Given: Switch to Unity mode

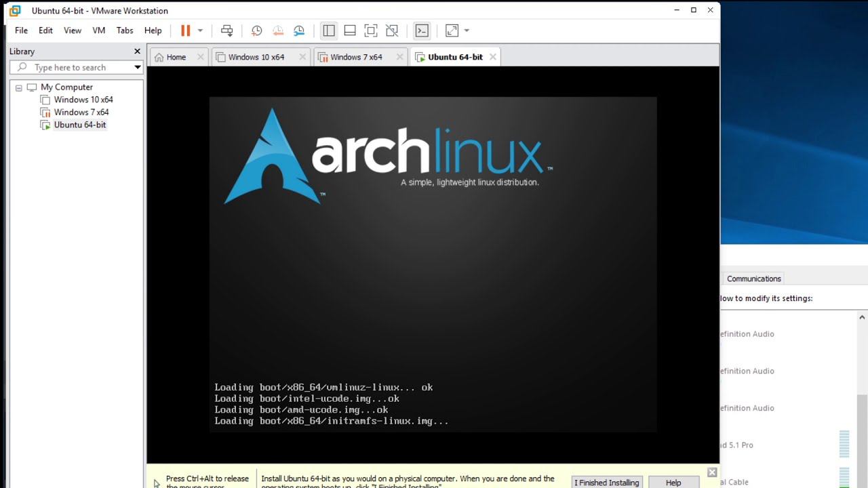Looking at the screenshot, I should (392, 30).
